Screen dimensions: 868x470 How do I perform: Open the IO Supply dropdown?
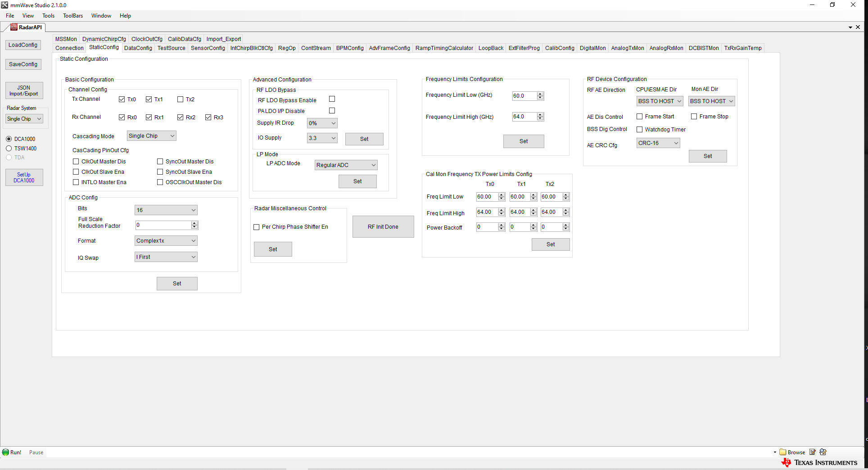322,138
